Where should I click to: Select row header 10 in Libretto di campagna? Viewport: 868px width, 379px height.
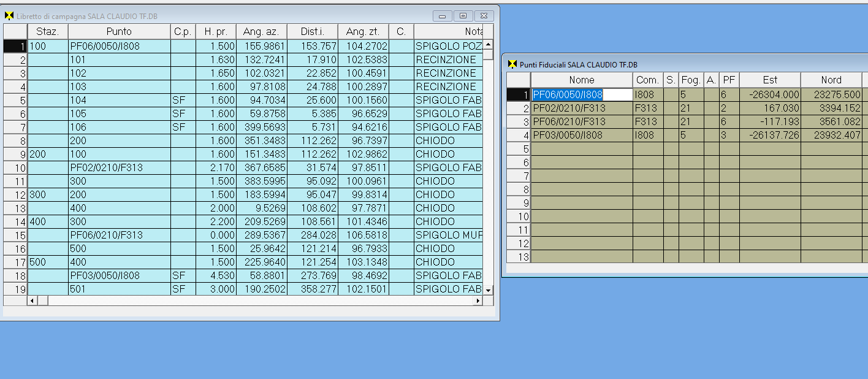tap(15, 167)
